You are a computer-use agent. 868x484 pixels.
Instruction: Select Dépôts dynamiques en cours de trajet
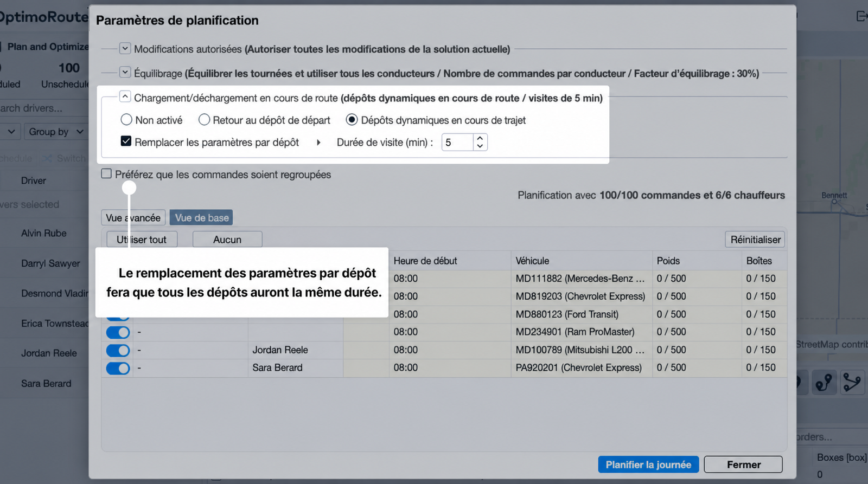(352, 120)
